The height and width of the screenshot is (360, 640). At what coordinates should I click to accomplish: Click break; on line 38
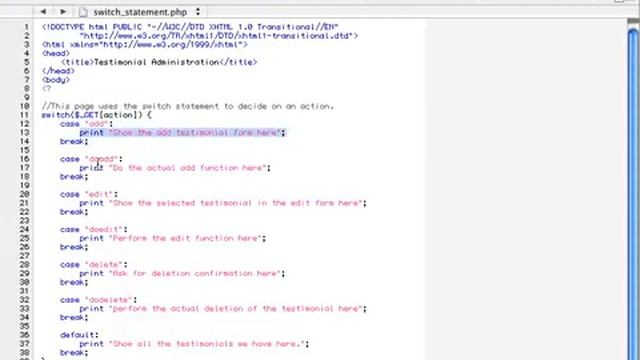pyautogui.click(x=74, y=353)
